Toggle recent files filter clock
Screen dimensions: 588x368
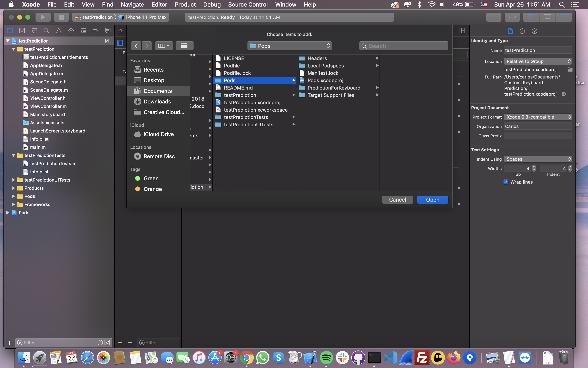100,343
